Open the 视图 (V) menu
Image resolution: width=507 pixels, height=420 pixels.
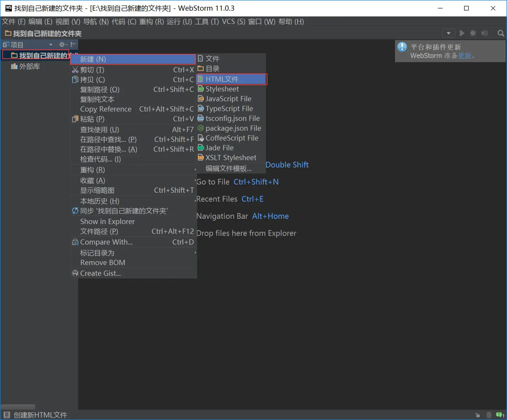(68, 22)
